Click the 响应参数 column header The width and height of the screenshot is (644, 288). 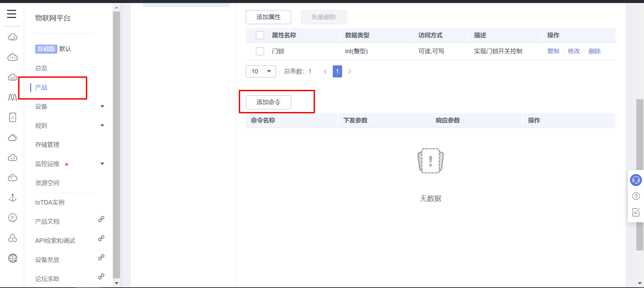pyautogui.click(x=448, y=120)
